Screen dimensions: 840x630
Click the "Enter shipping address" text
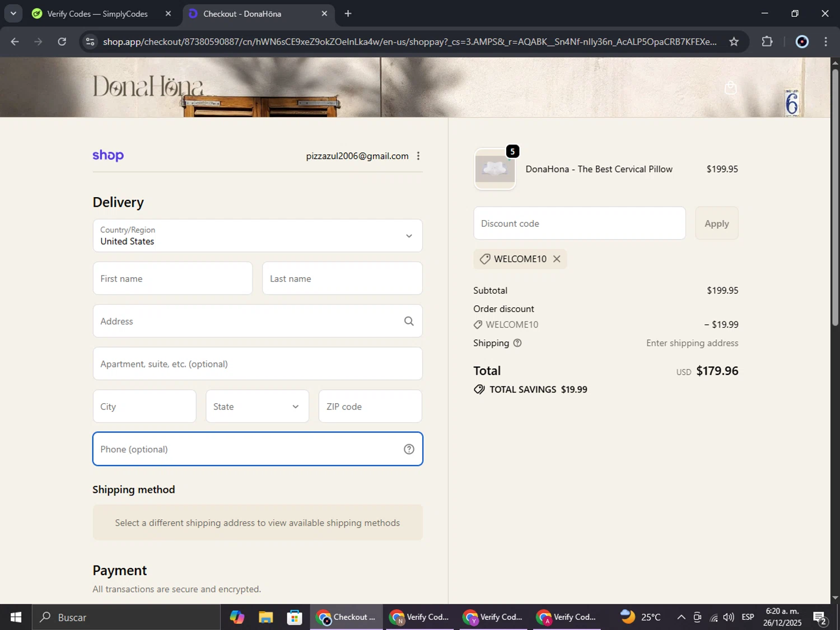pyautogui.click(x=692, y=343)
